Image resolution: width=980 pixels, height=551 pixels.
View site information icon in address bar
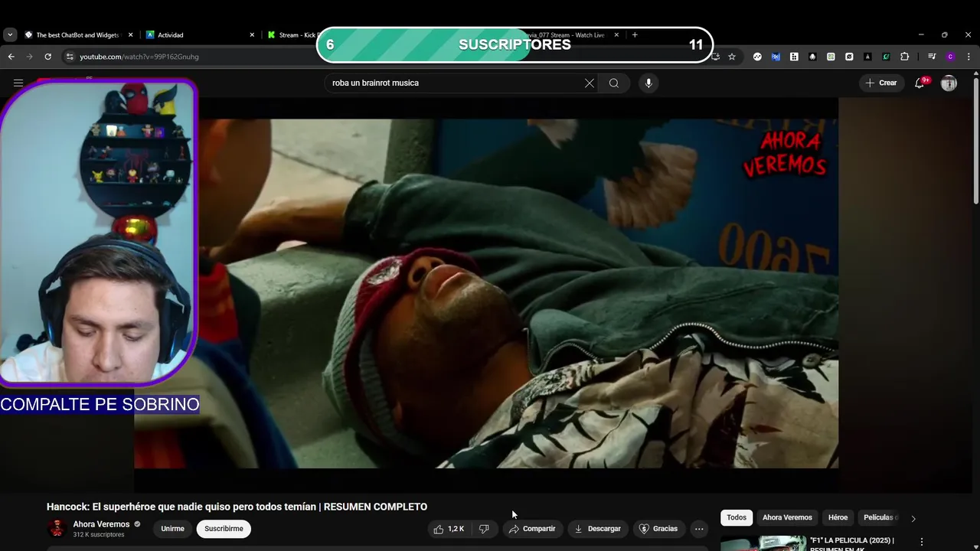point(70,57)
